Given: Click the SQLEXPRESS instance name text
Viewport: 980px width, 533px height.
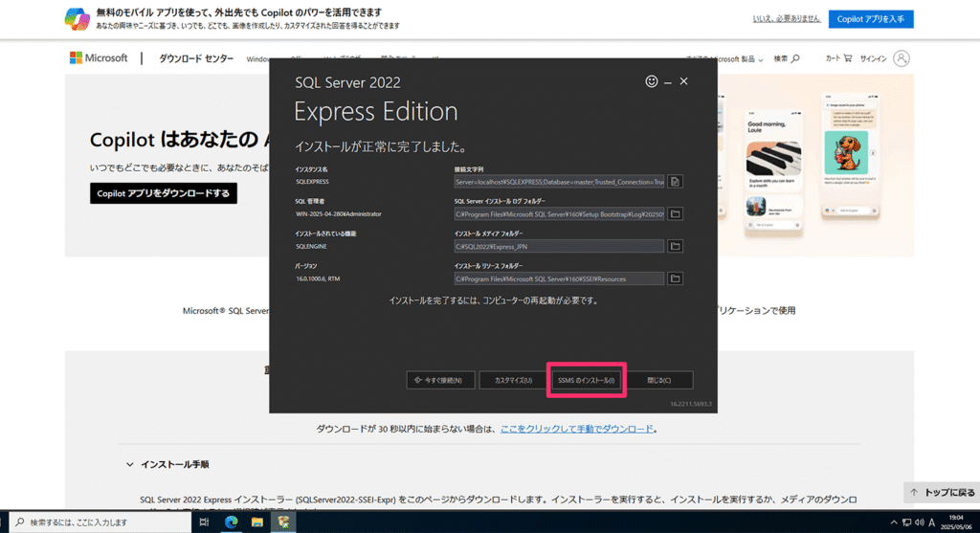Looking at the screenshot, I should coord(312,182).
